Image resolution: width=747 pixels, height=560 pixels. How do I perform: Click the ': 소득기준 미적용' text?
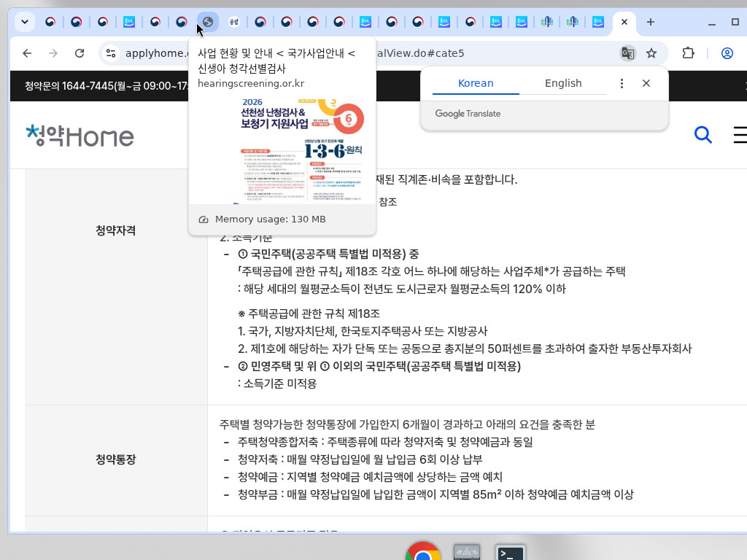[276, 384]
